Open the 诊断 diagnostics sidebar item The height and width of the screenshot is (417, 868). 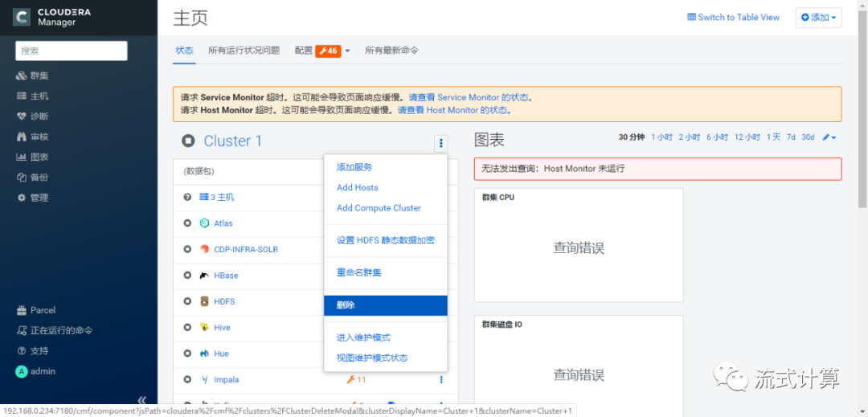click(x=32, y=117)
